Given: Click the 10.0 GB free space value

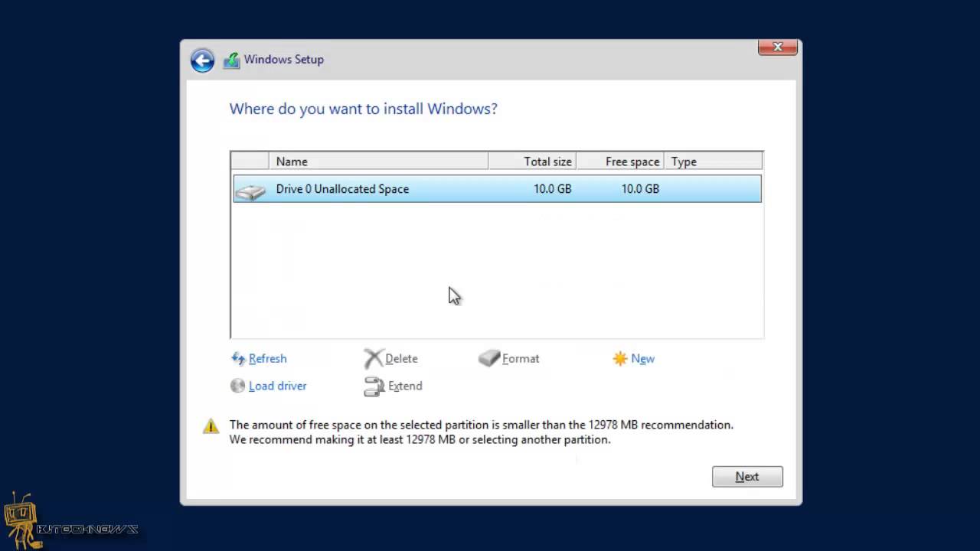Looking at the screenshot, I should pyautogui.click(x=640, y=189).
